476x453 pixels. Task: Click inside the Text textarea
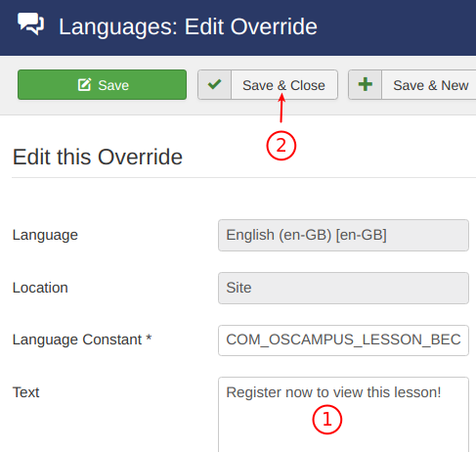coord(343,415)
